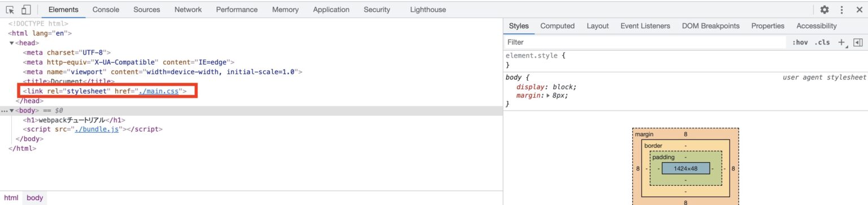Screen dimensions: 868x205
Task: Switch to the Console tab
Action: tap(106, 10)
